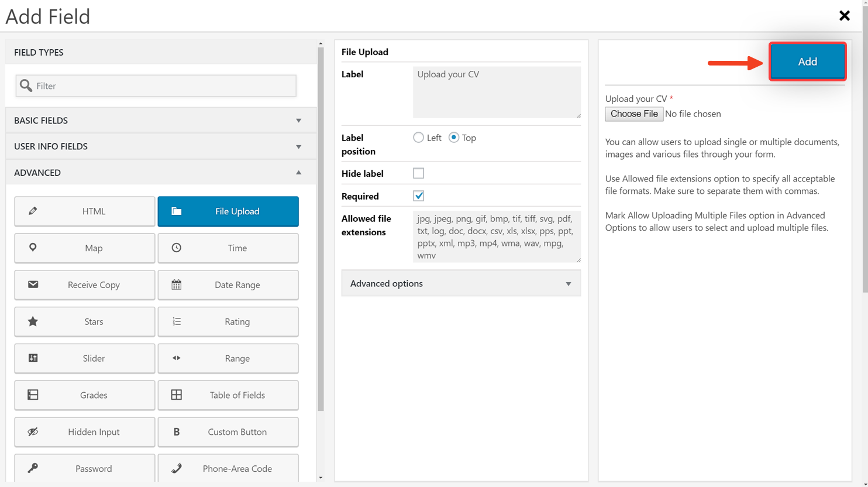Click the "Upload your CV" preview label
The image size is (868, 487).
(x=636, y=98)
